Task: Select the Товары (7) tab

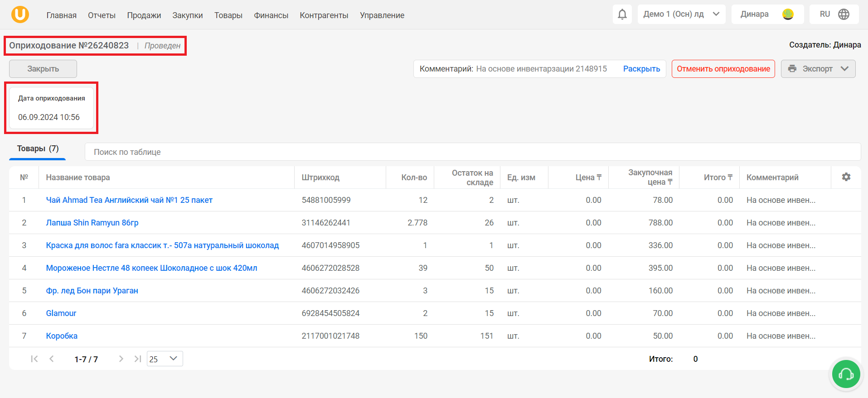Action: coord(38,149)
